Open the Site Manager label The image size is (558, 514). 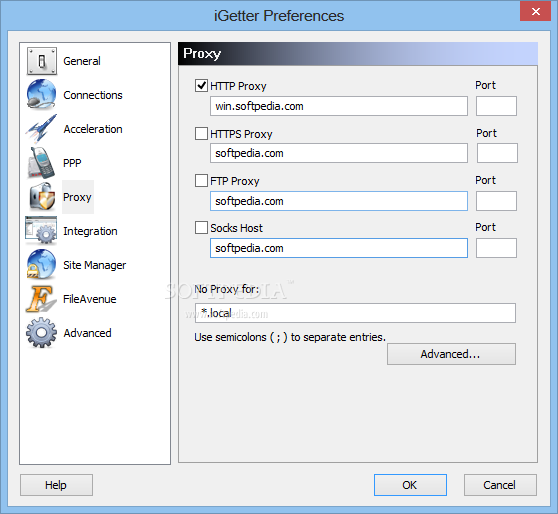click(95, 265)
